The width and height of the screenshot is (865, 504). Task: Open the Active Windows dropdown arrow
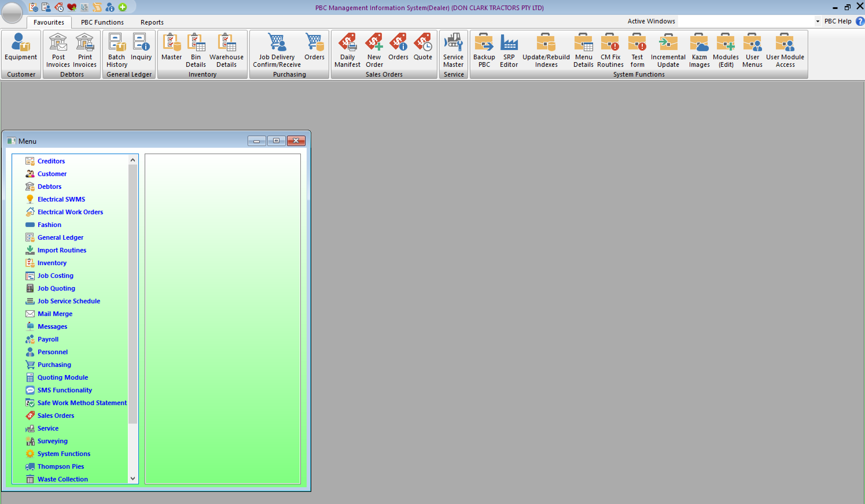point(818,21)
